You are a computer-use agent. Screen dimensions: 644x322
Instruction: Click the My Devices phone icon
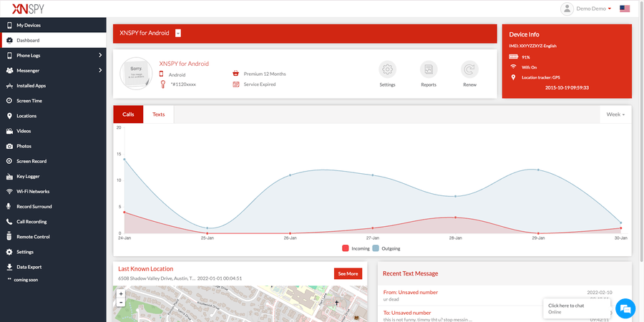tap(9, 26)
